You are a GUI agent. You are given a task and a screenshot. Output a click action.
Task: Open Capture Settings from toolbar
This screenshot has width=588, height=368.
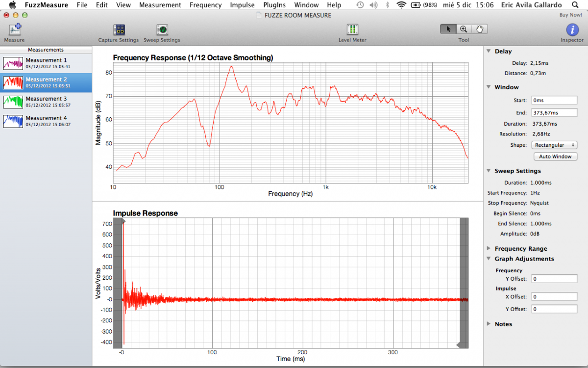119,29
